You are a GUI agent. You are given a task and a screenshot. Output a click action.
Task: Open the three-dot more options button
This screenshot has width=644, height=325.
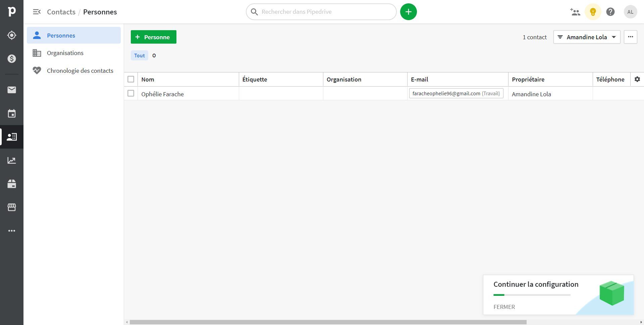[631, 37]
